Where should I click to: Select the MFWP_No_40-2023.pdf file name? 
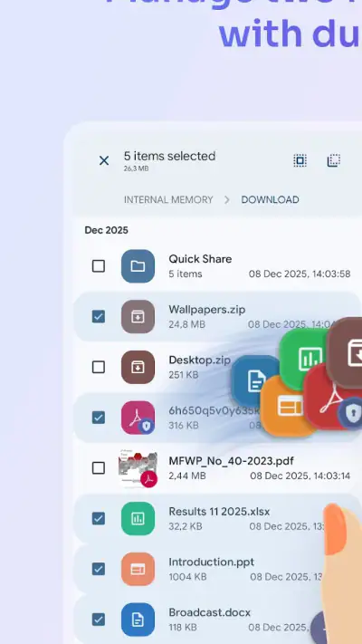[x=231, y=461]
